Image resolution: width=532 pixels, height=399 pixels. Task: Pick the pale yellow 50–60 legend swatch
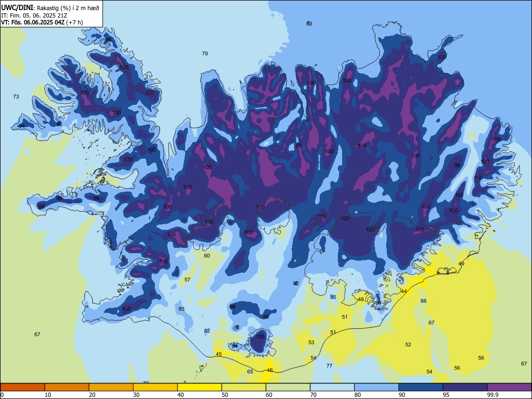coord(244,387)
